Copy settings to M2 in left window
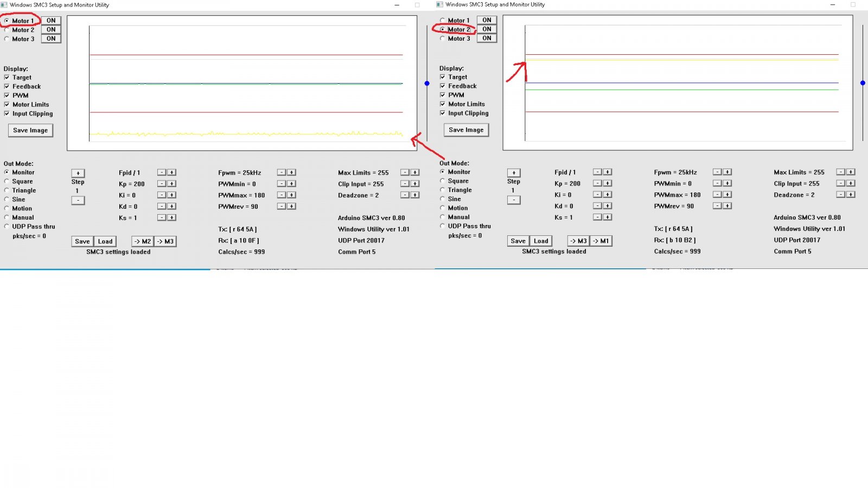 click(x=143, y=242)
